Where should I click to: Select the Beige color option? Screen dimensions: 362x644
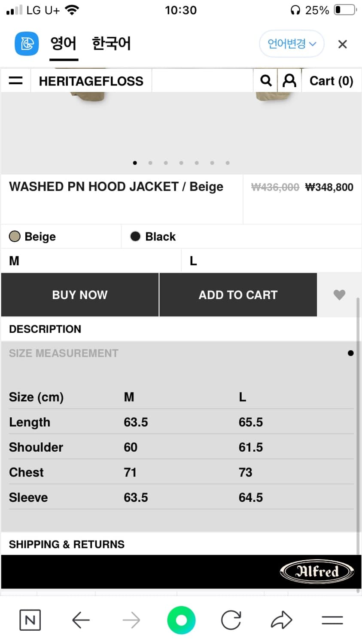32,236
